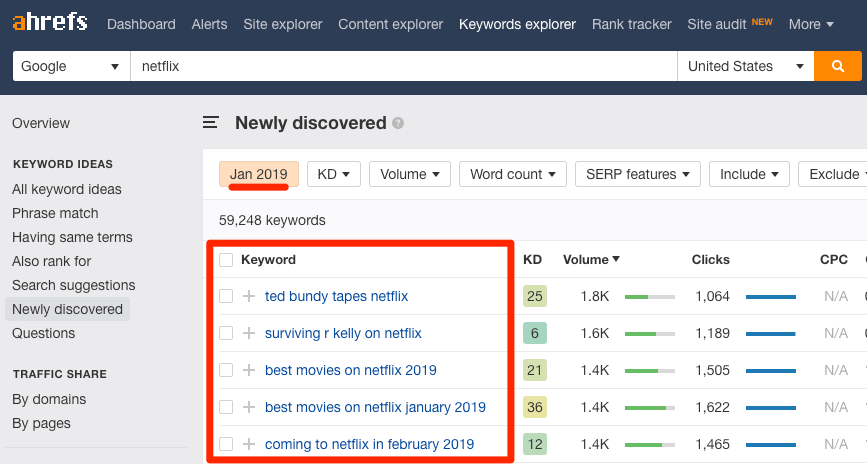This screenshot has width=867, height=464.
Task: Open the SERP features filter dropdown
Action: (638, 174)
